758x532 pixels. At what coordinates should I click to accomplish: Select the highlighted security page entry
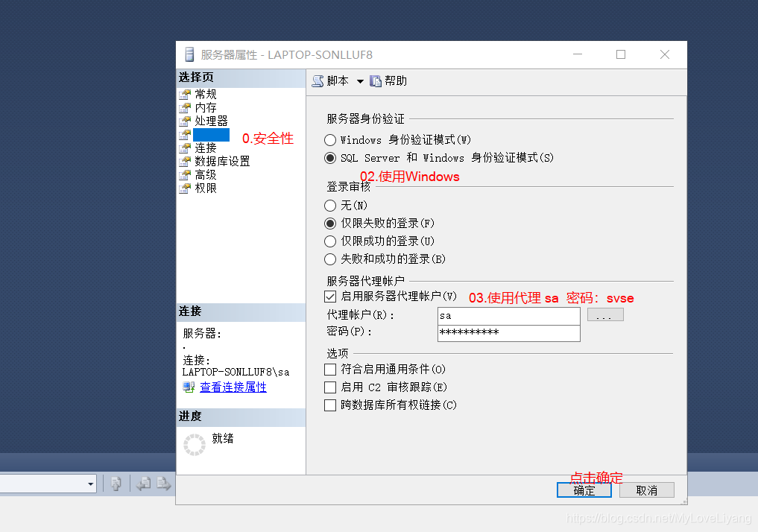(x=211, y=135)
